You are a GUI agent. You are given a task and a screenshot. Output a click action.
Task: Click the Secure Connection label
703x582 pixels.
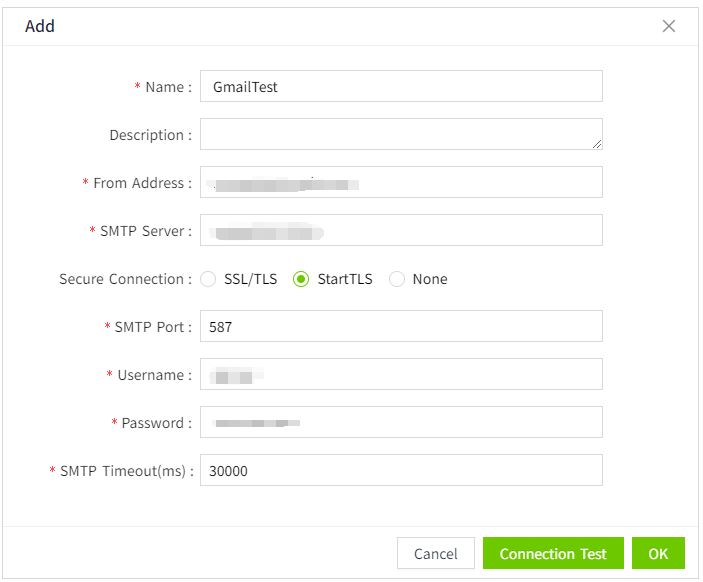coord(125,279)
